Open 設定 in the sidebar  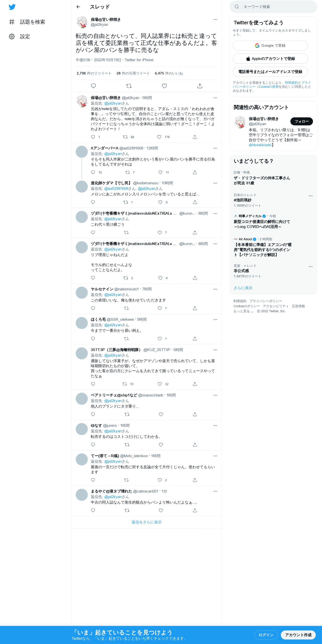tap(20, 36)
